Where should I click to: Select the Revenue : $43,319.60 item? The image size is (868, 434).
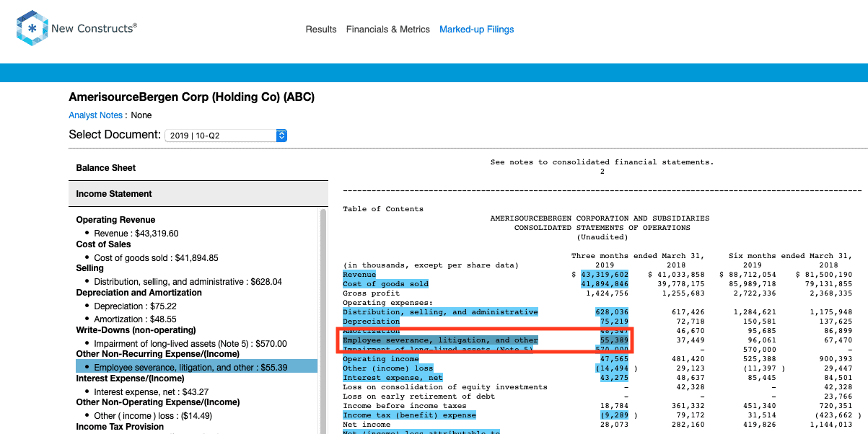click(x=136, y=234)
